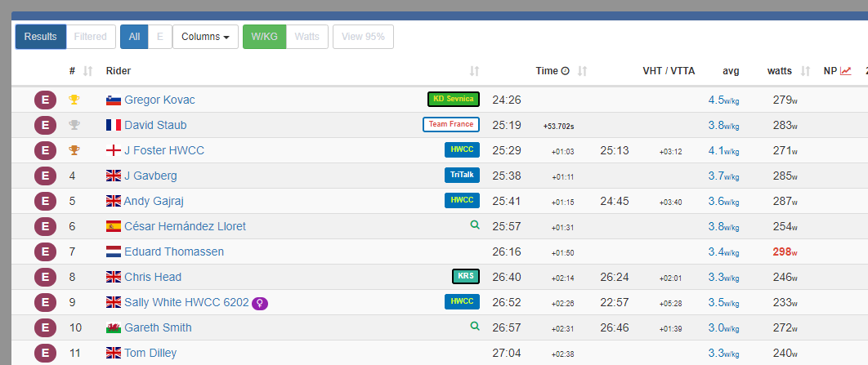The height and width of the screenshot is (365, 868).
Task: Click the clock icon in the Time header
Action: pos(565,71)
